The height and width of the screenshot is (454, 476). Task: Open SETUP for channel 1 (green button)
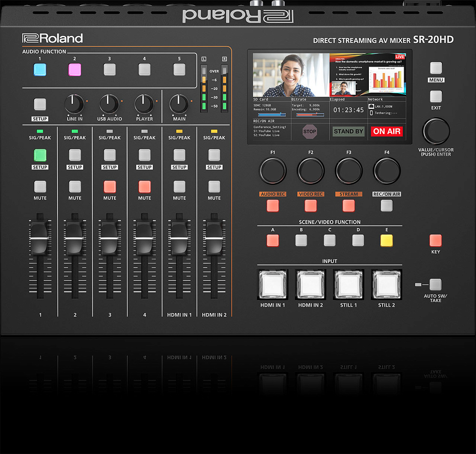pos(40,155)
